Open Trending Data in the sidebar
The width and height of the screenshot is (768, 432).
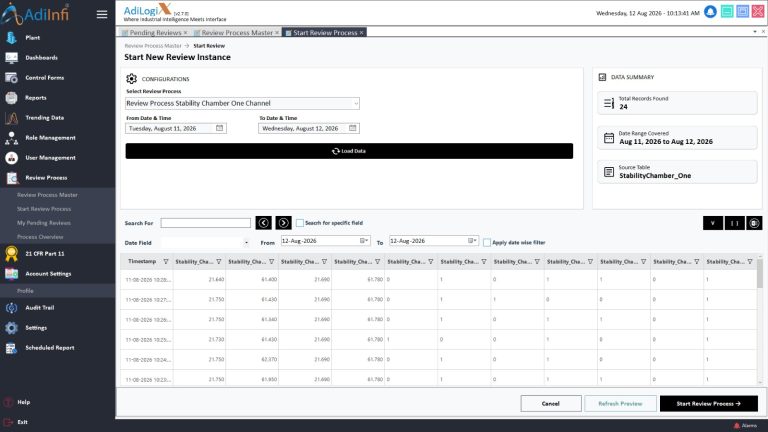click(44, 118)
